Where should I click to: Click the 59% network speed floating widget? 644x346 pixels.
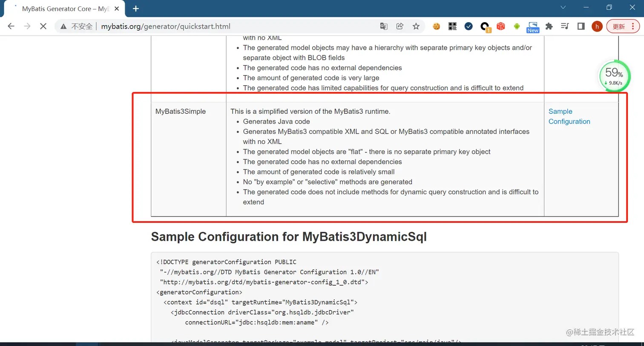pos(614,76)
